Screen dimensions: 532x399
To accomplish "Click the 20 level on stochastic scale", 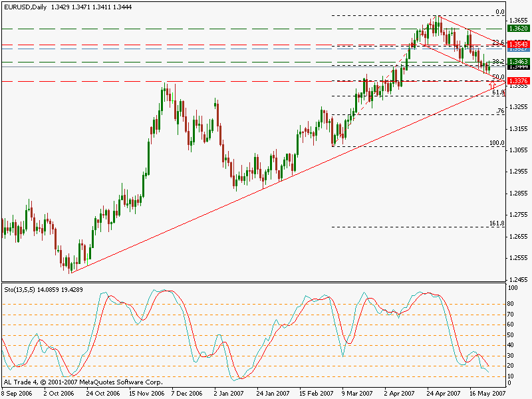I will click(512, 366).
